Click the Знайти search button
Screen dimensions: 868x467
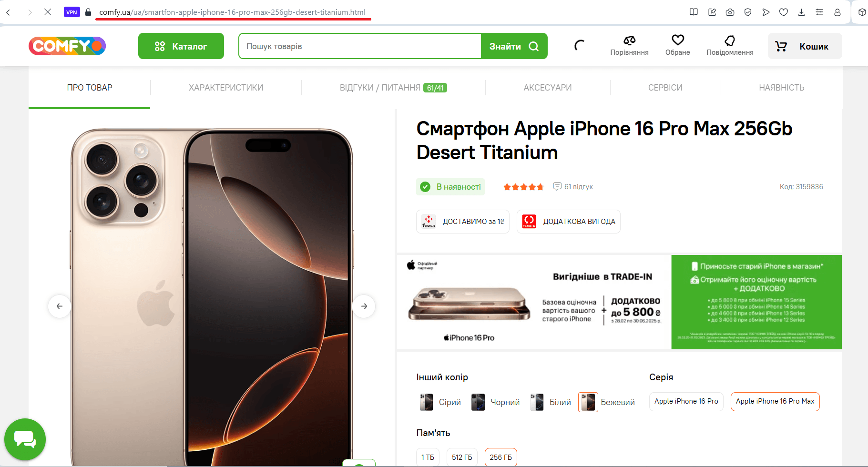514,46
